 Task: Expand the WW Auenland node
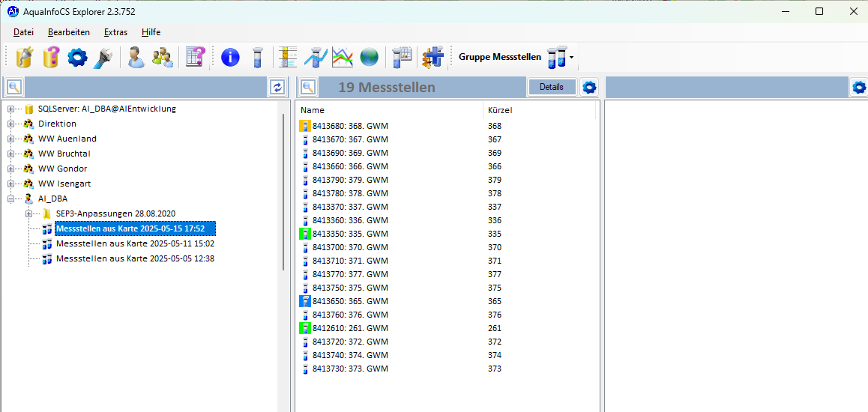[10, 139]
